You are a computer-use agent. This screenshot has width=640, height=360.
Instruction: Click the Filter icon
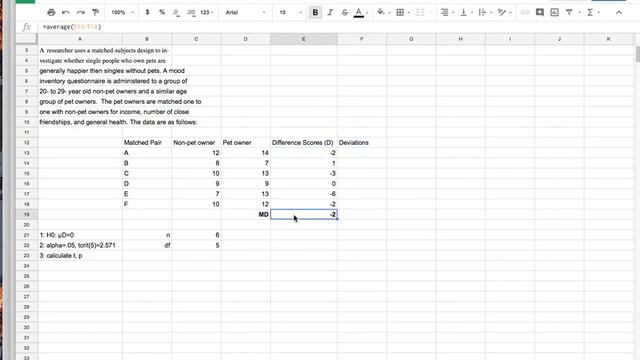[x=569, y=13]
